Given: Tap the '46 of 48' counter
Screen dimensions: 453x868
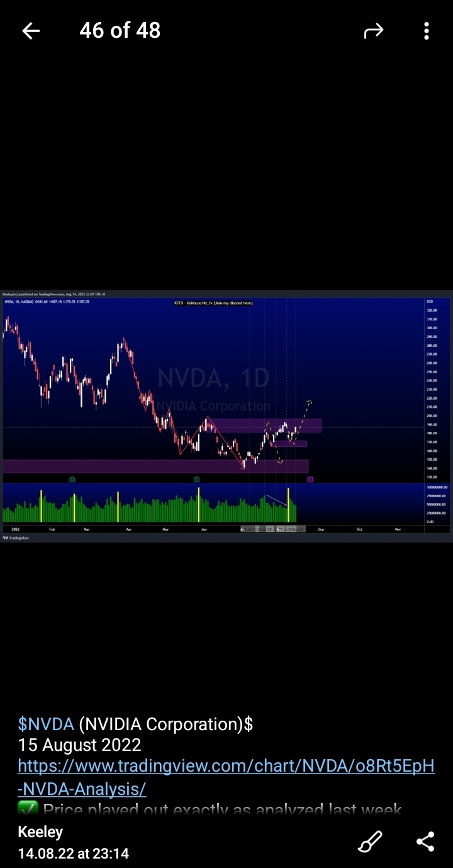Looking at the screenshot, I should coord(120,30).
